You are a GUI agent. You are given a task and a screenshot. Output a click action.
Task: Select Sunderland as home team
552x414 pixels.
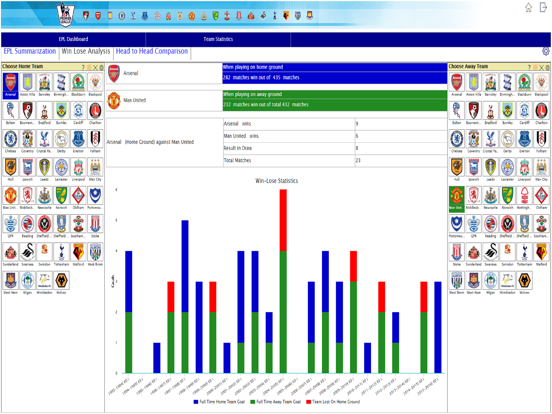click(11, 254)
